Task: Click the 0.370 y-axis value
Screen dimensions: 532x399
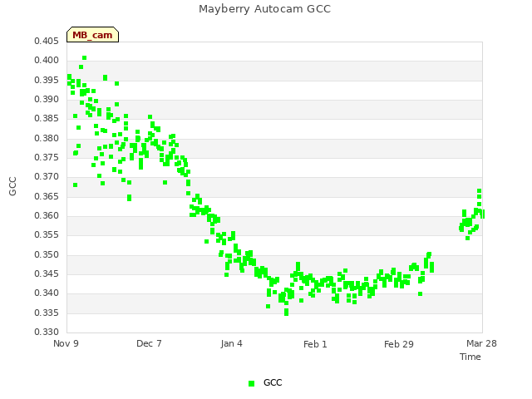Action: [x=47, y=177]
